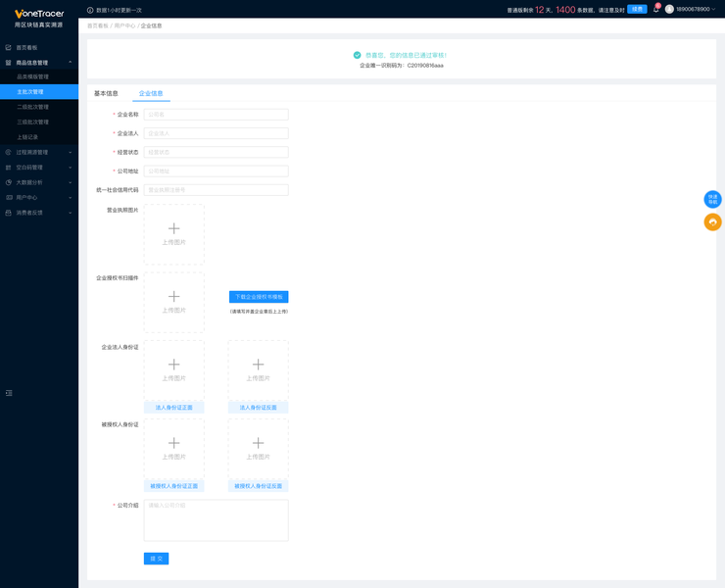725x588 pixels.
Task: Open the orange customer support floating button
Action: coord(712,222)
